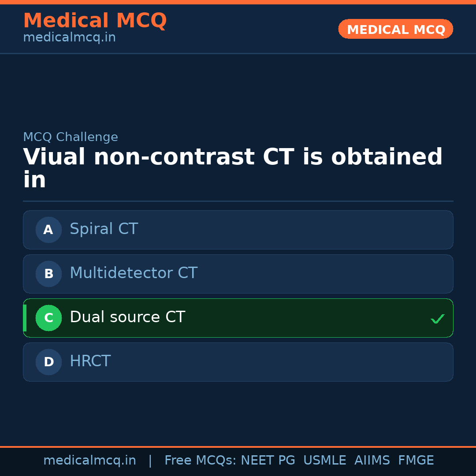Screen dimensions: 476x476
Task: Click the orange MEDICAL MCQ badge
Action: (x=396, y=30)
